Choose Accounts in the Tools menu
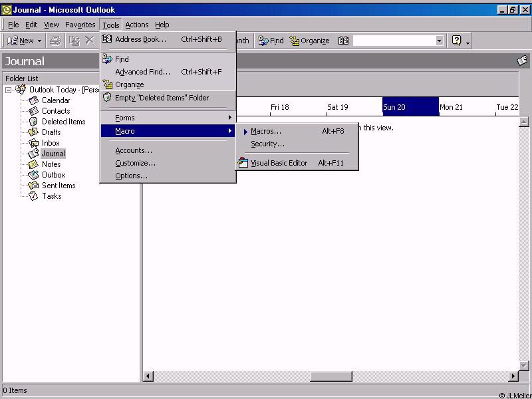The height and width of the screenshot is (399, 532). (168, 150)
